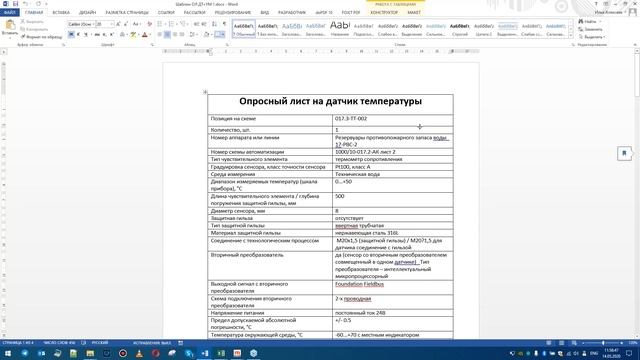Switch to the ДИЗАЙН ribbon tab
Viewport: 640px width, 360px height.
87,13
